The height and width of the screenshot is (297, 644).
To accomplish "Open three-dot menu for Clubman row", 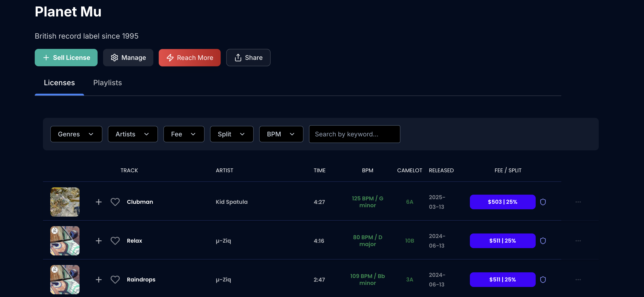I will (x=578, y=202).
